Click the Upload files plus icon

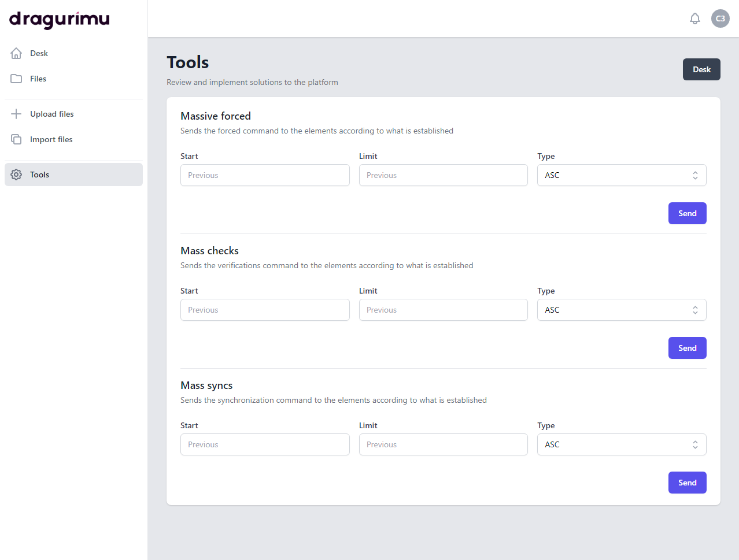pyautogui.click(x=16, y=114)
